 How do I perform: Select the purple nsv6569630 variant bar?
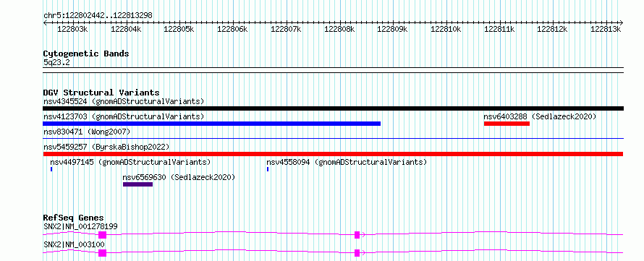pos(137,184)
